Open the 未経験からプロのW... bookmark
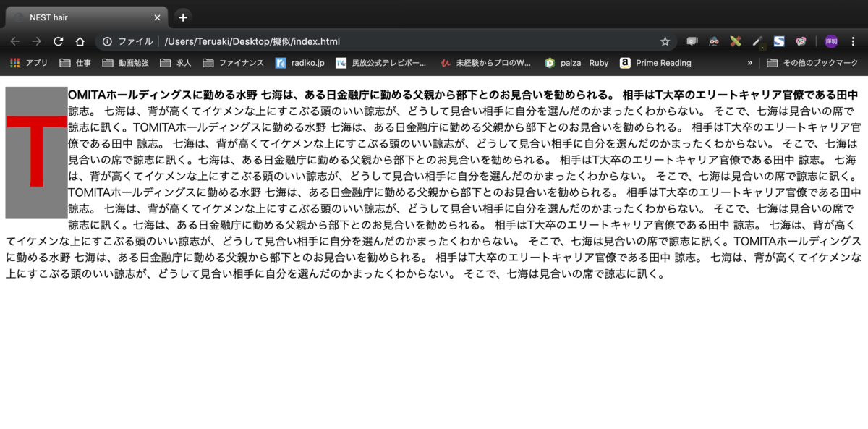The width and height of the screenshot is (868, 429). coord(485,63)
